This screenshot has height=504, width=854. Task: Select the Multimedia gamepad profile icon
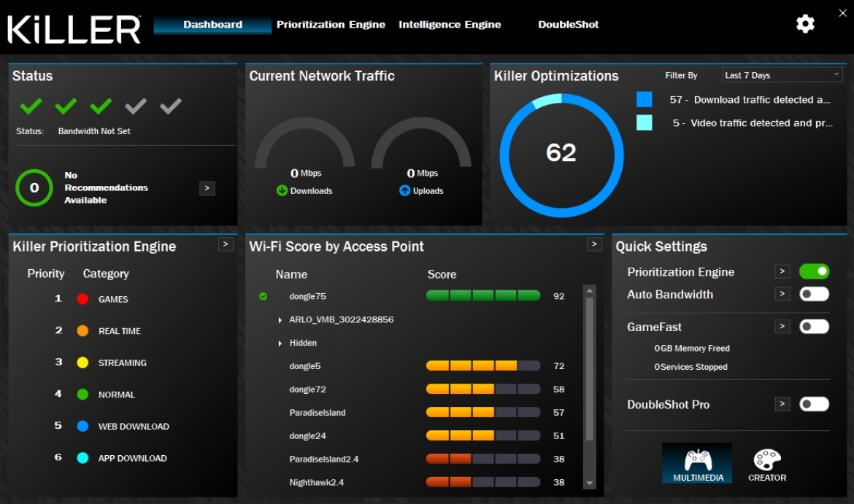pyautogui.click(x=697, y=463)
